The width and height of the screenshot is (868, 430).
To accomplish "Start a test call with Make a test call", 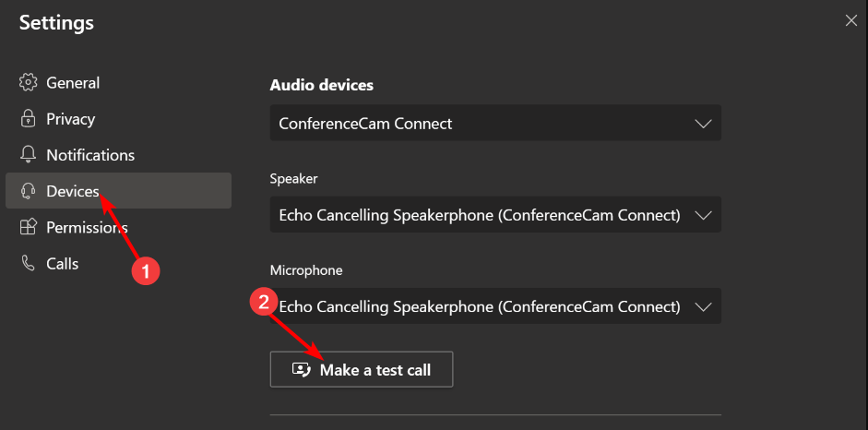I will pyautogui.click(x=362, y=369).
